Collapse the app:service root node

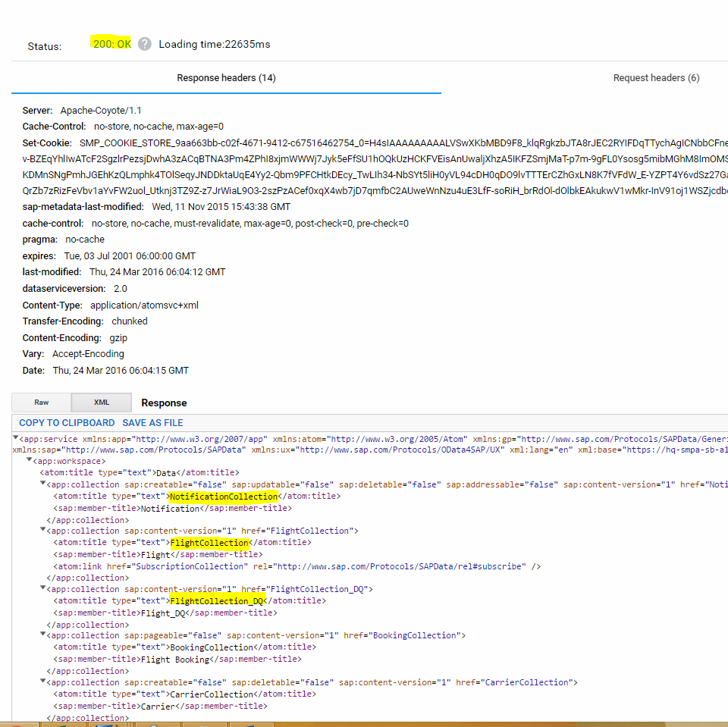(16, 438)
